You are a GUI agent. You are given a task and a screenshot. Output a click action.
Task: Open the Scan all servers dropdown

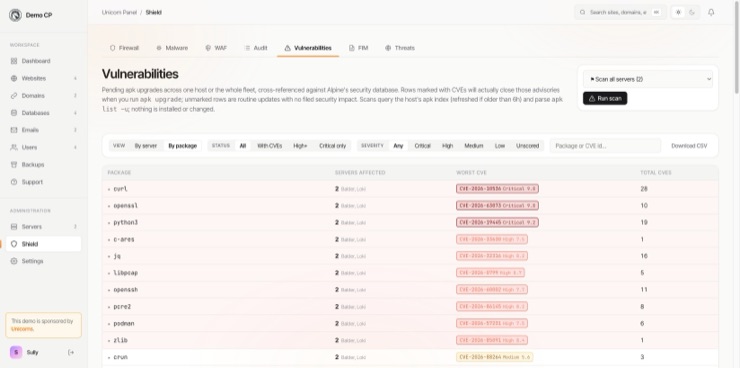point(648,79)
